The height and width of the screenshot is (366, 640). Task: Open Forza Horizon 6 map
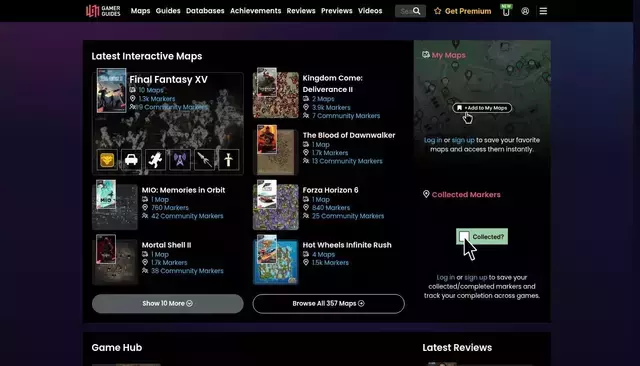(x=330, y=190)
